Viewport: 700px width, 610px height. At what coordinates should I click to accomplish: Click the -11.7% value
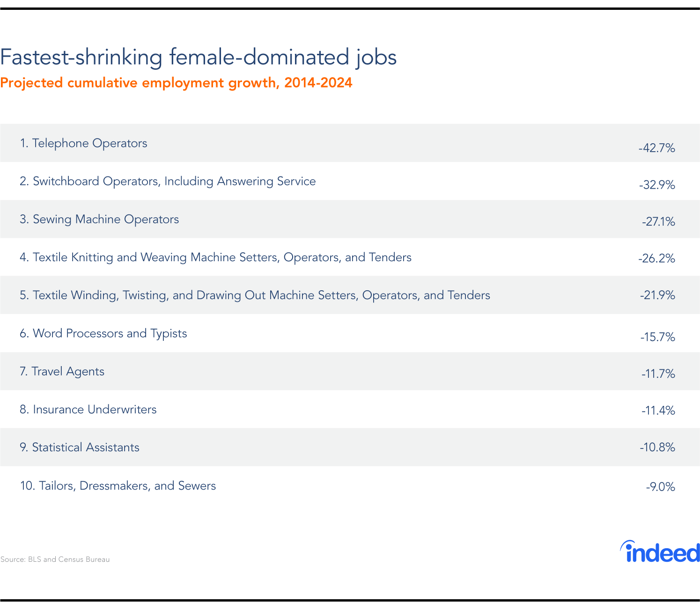pyautogui.click(x=658, y=374)
